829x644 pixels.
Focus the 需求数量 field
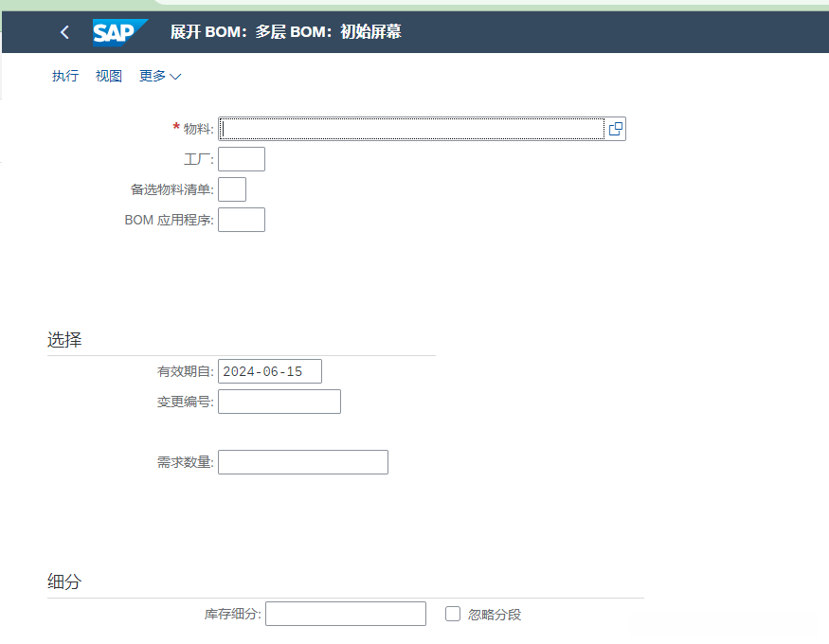[x=303, y=462]
